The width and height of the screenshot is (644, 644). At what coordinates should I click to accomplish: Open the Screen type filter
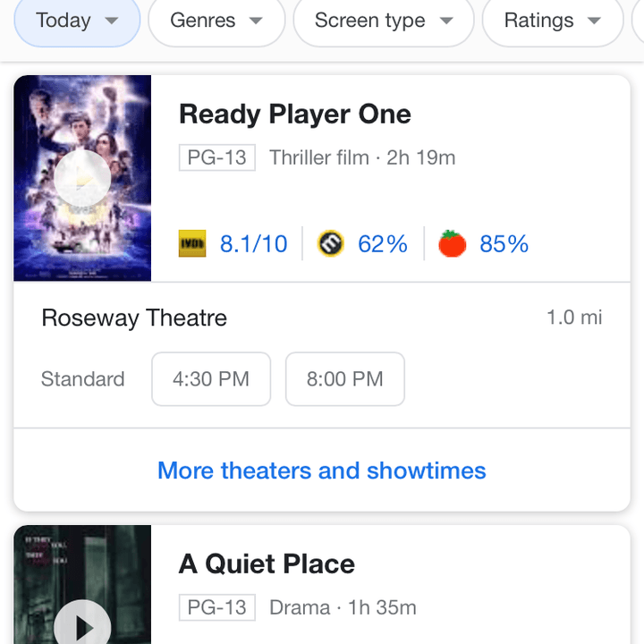pyautogui.click(x=383, y=21)
